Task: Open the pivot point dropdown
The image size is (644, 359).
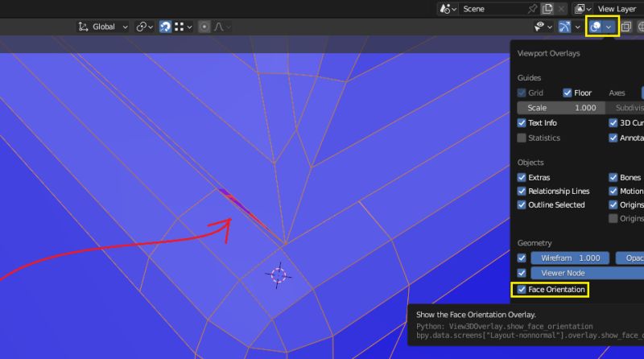Action: (145, 27)
